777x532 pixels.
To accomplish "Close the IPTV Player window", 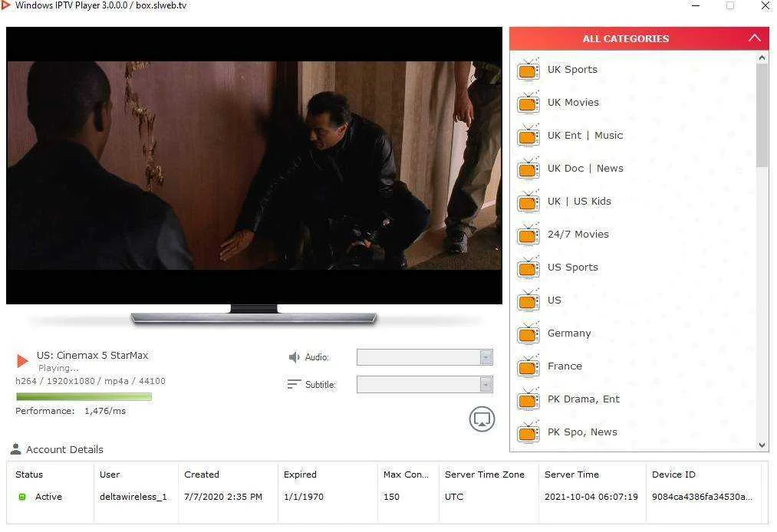I will coord(765,6).
